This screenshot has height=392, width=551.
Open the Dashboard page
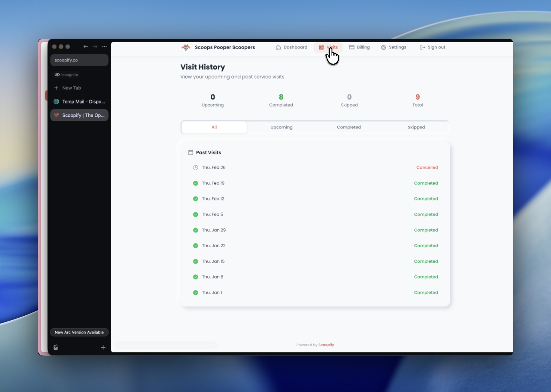[291, 47]
